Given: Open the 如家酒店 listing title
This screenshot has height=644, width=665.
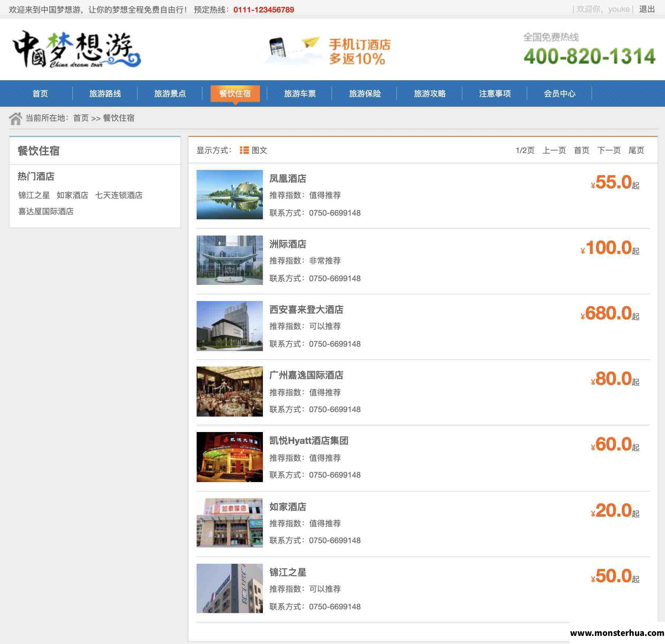Looking at the screenshot, I should 288,507.
